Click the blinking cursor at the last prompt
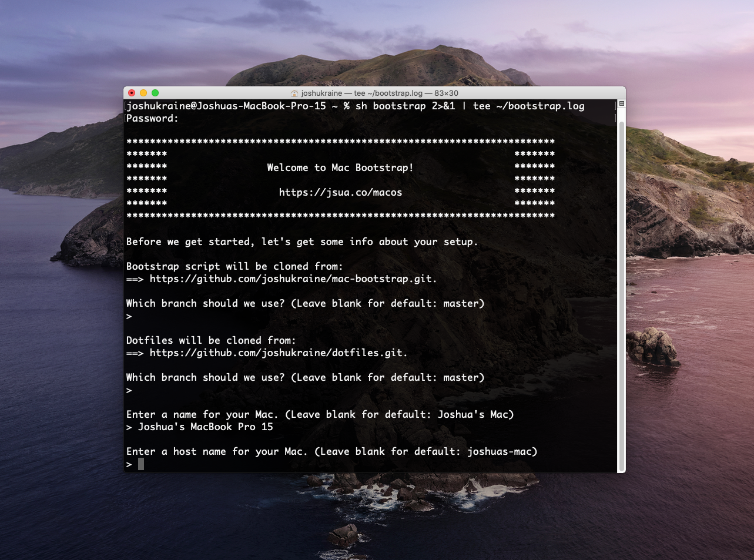 pyautogui.click(x=141, y=464)
